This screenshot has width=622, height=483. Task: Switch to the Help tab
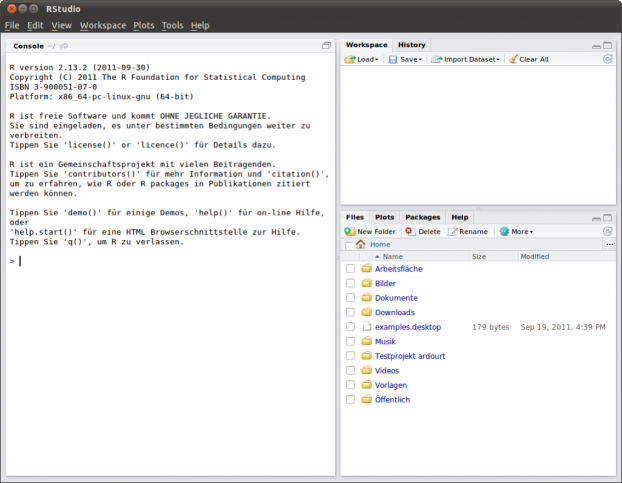tap(459, 217)
